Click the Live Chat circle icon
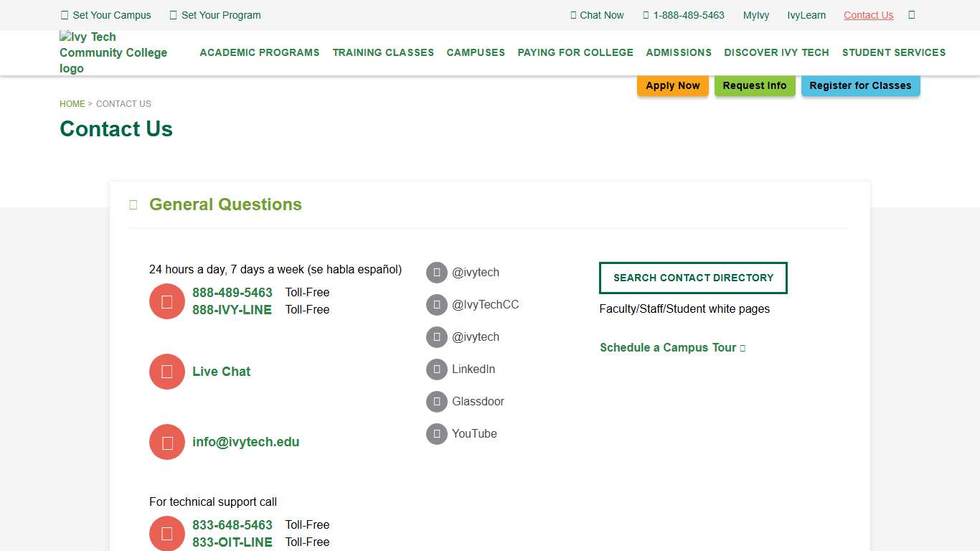Viewport: 980px width, 551px height. tap(166, 371)
